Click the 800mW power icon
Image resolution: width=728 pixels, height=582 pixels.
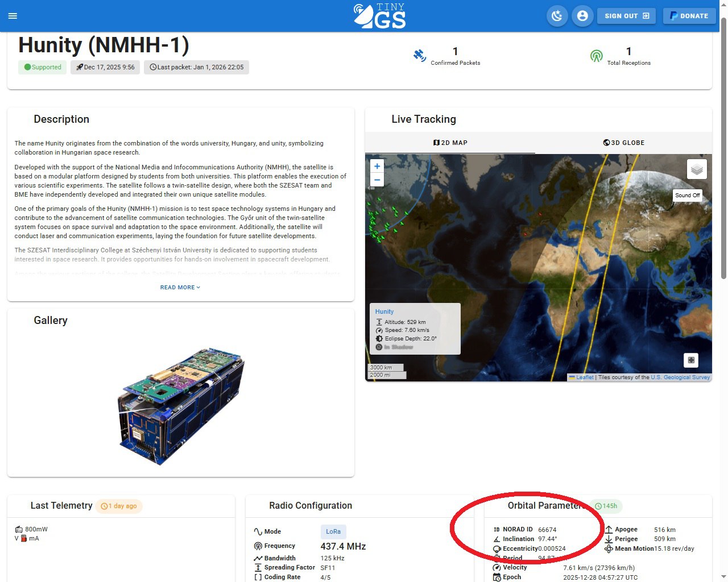pyautogui.click(x=19, y=529)
